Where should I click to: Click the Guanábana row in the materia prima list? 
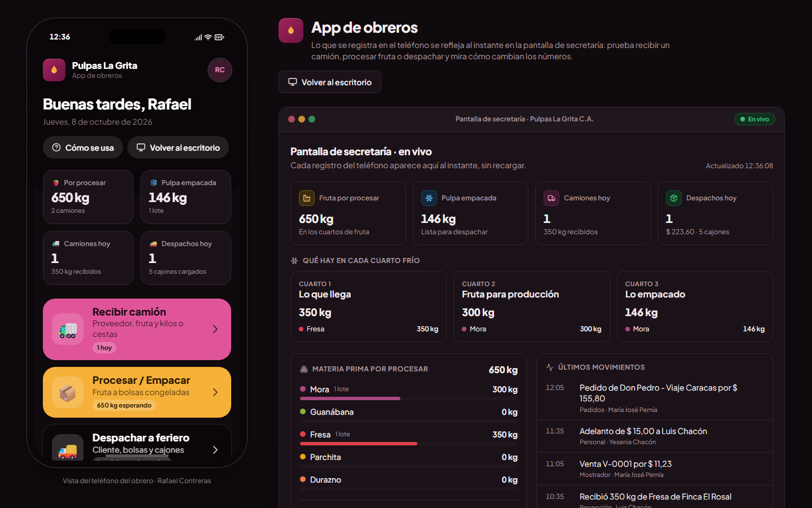click(x=409, y=414)
